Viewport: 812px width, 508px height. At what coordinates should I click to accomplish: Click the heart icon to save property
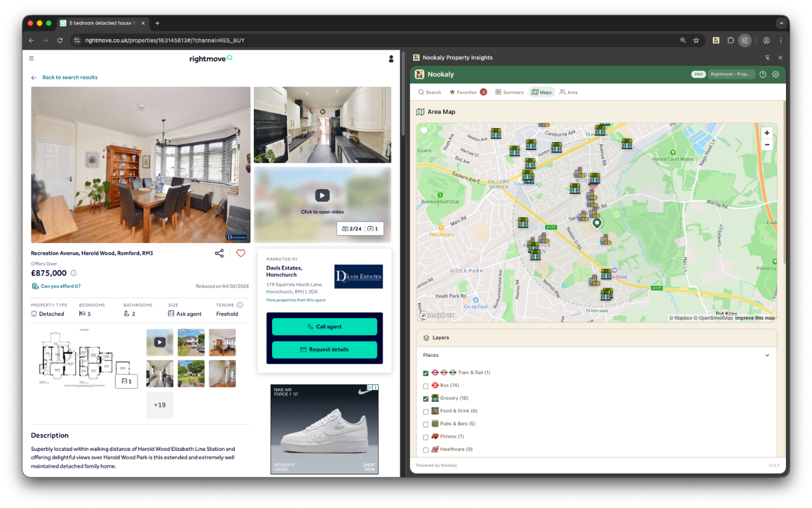[x=240, y=253]
